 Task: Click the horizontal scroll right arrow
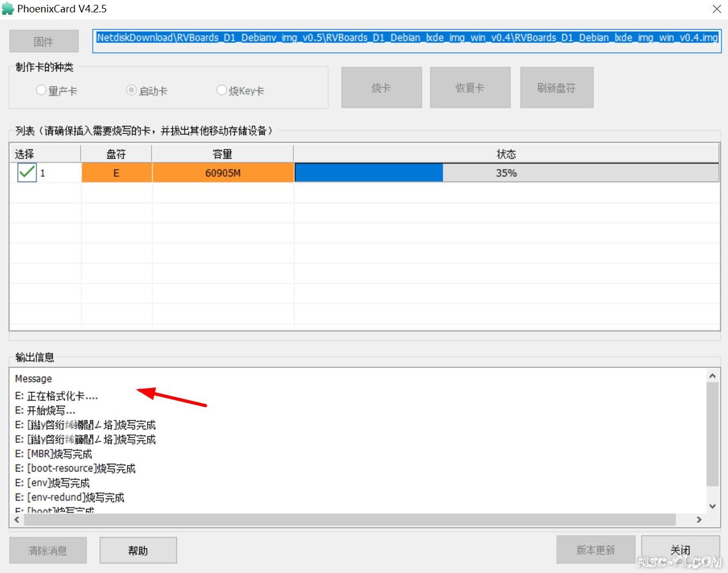point(699,519)
